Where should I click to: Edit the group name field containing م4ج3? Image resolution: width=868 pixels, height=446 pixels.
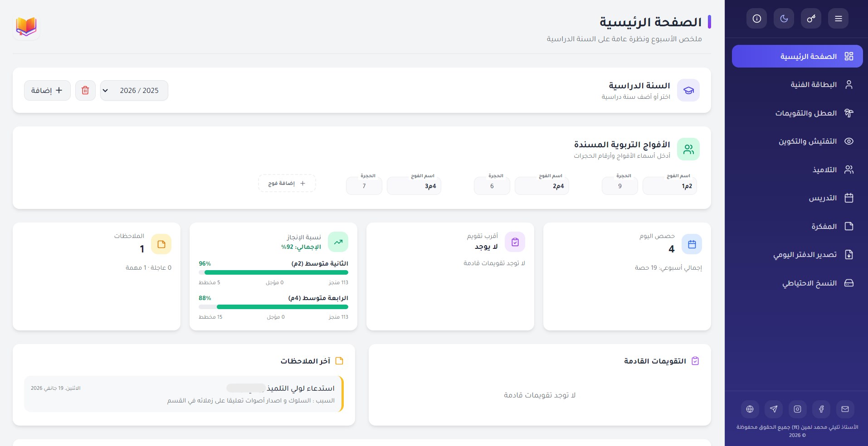point(414,186)
